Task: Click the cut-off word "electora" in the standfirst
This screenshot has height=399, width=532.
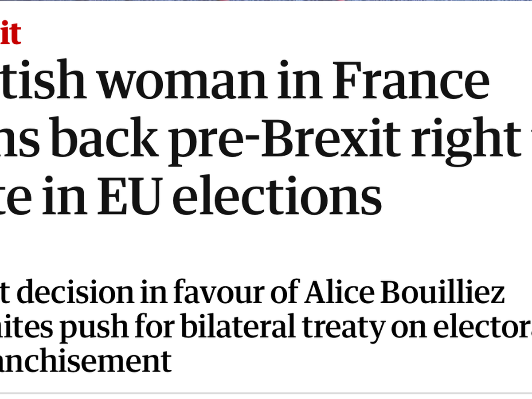Action: 482,327
